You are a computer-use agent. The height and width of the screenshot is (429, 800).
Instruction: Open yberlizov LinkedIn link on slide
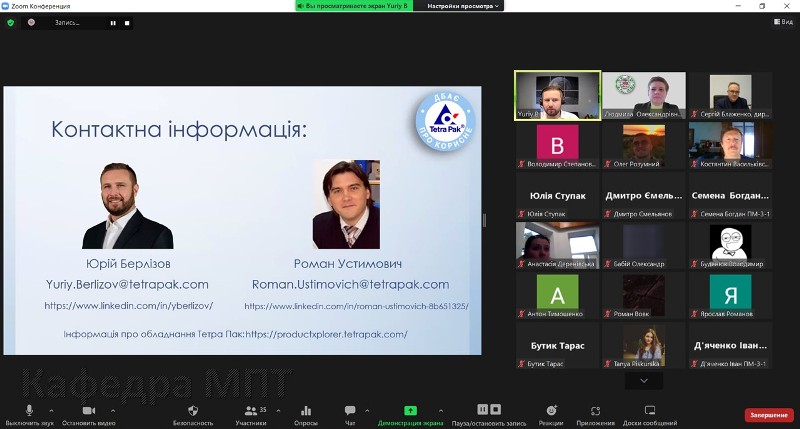point(129,306)
